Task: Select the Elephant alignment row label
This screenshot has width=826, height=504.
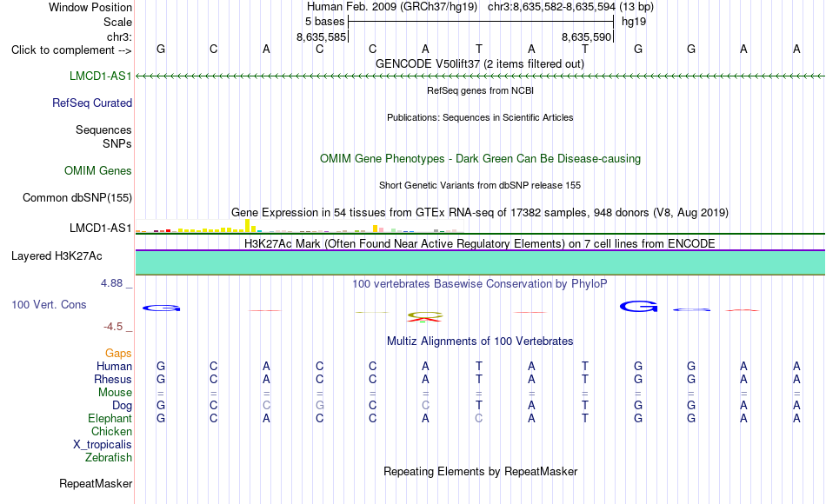Action: pyautogui.click(x=110, y=418)
